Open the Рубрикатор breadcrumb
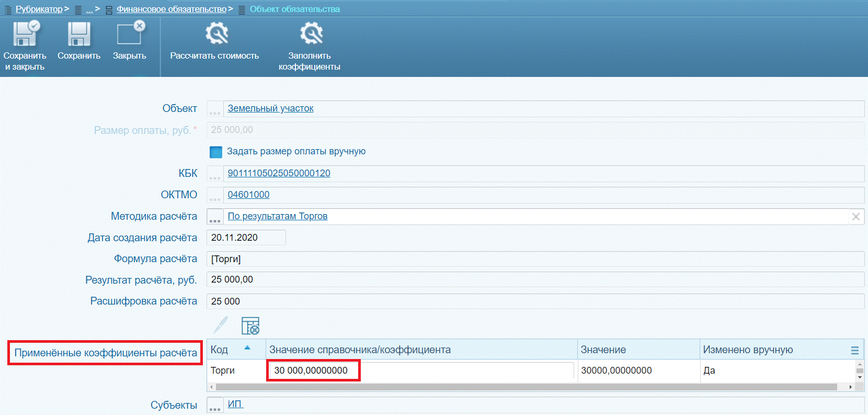 [39, 9]
